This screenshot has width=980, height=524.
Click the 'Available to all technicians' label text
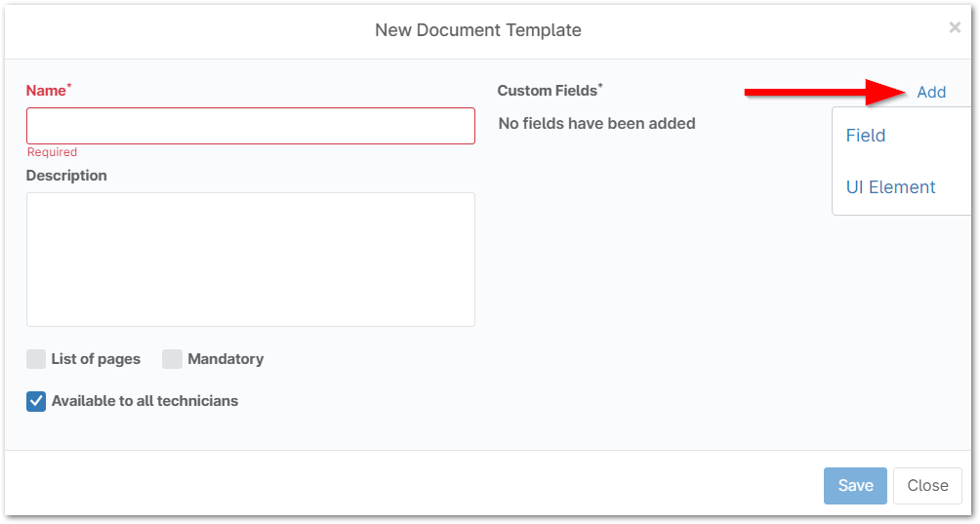144,401
